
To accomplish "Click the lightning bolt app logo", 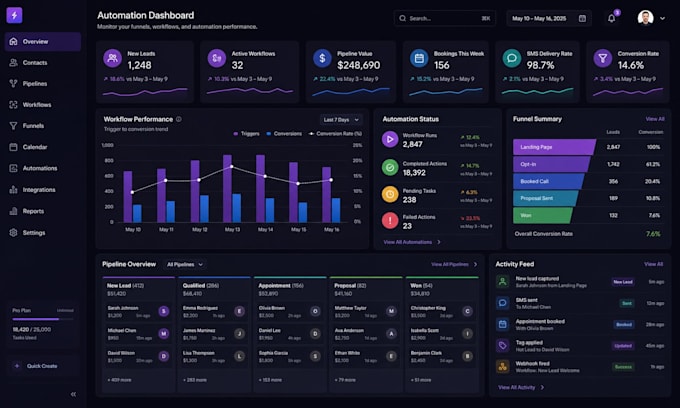I will 14,15.
